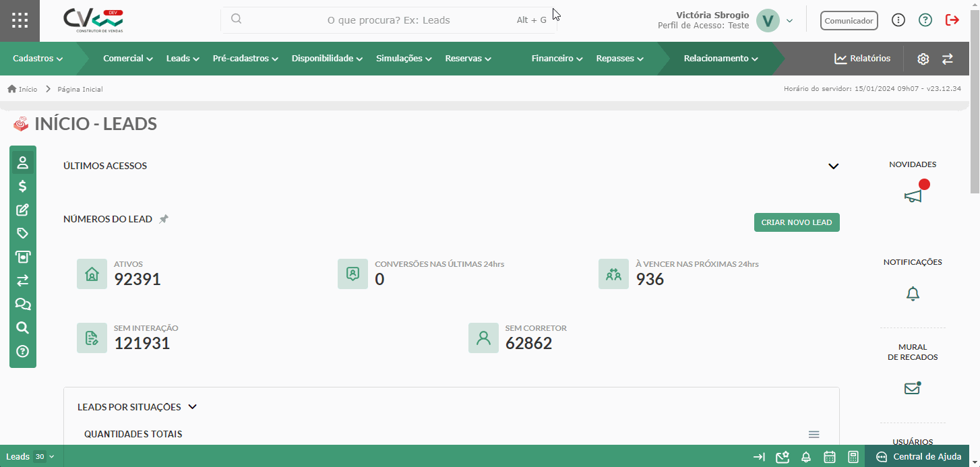Open the Notificações bell icon
This screenshot has height=467, width=980.
click(913, 294)
